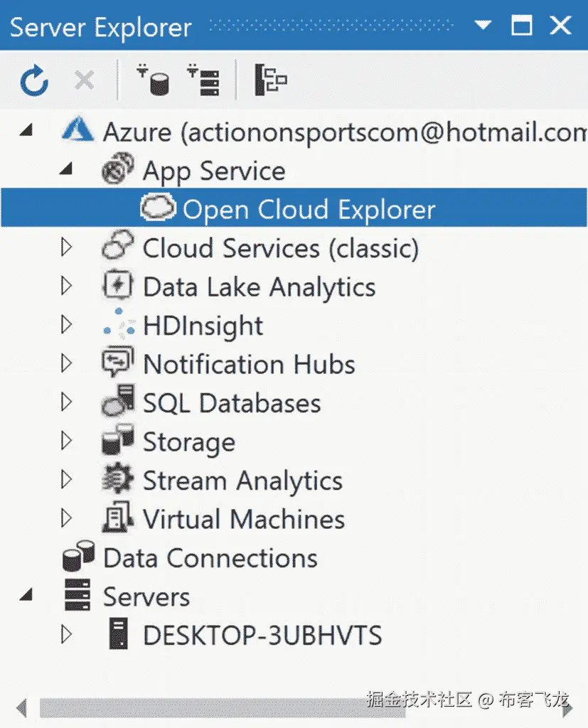Select Azure (actiononsportscom@hotmail.com text
This screenshot has height=728, width=588.
point(345,132)
